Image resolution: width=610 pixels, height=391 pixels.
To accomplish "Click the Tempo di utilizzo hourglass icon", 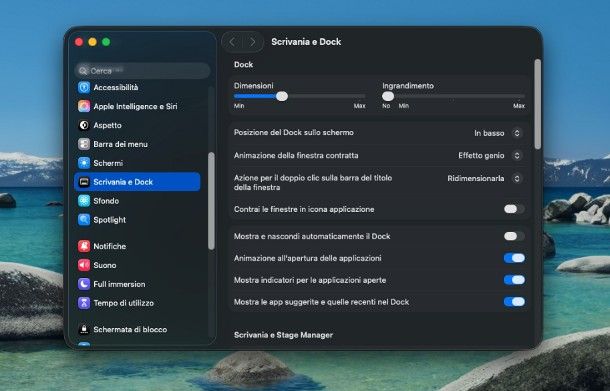I will tap(84, 303).
